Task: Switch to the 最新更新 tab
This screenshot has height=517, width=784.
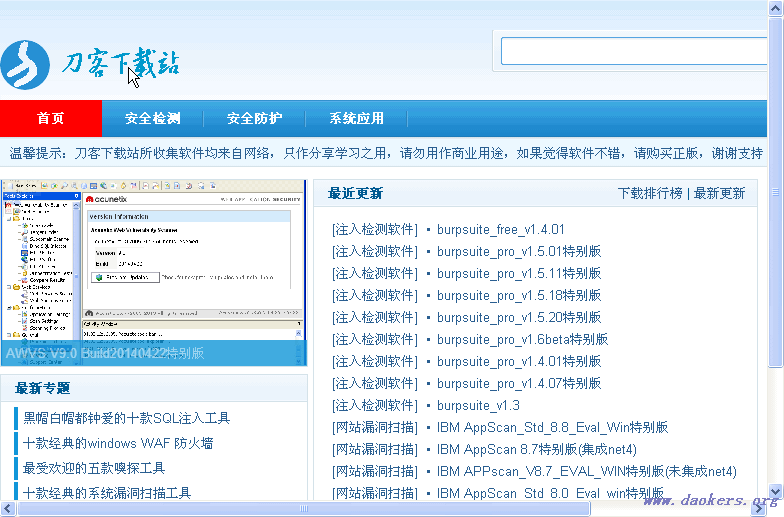Action: point(719,193)
